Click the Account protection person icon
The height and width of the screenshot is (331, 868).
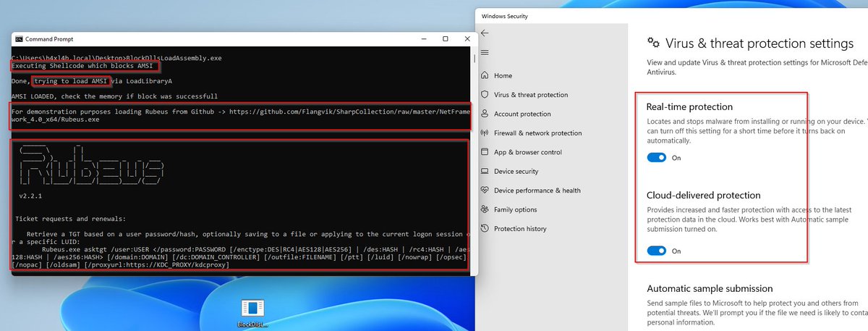pos(485,114)
